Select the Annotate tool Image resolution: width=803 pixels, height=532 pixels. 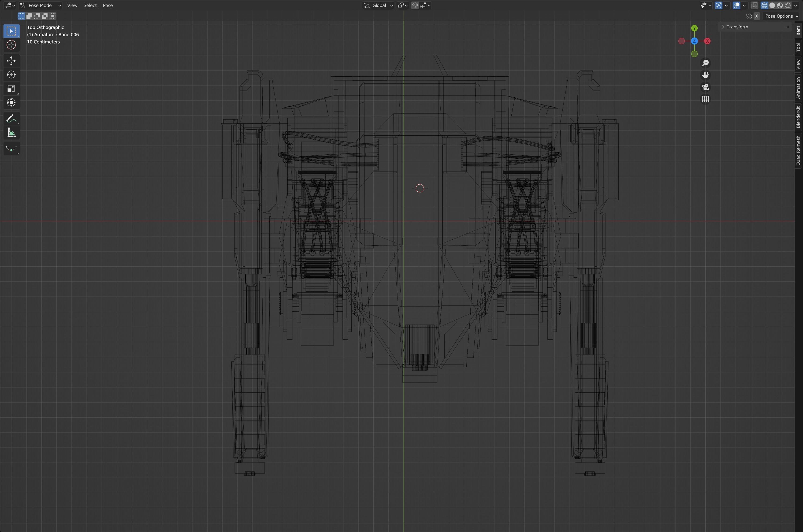tap(11, 119)
